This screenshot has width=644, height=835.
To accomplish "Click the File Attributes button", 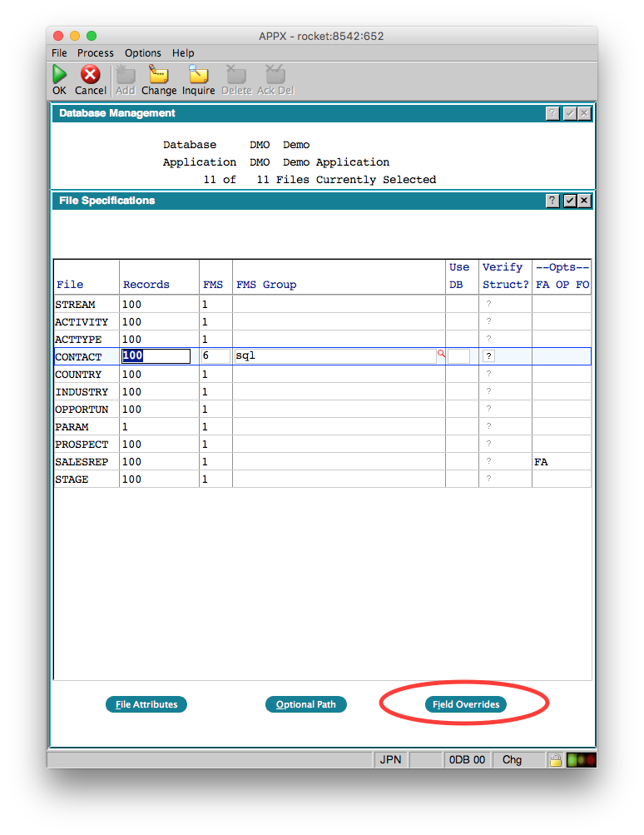I will tap(146, 704).
